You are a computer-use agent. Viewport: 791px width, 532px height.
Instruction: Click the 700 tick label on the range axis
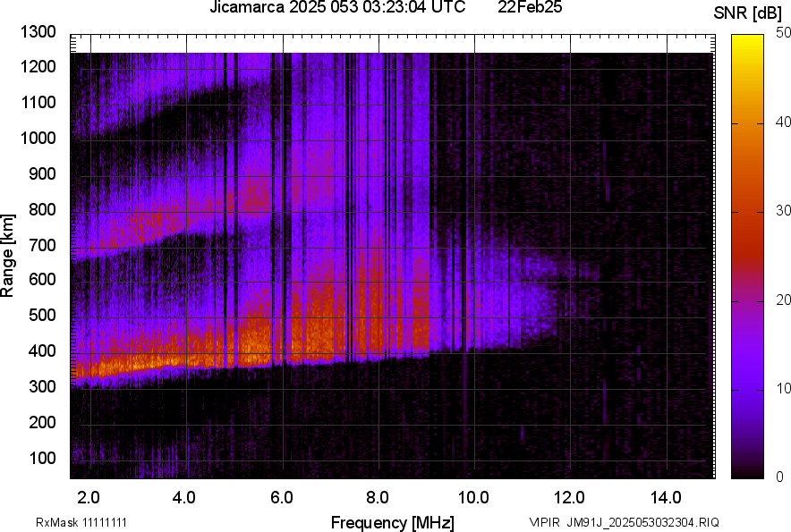(x=43, y=245)
